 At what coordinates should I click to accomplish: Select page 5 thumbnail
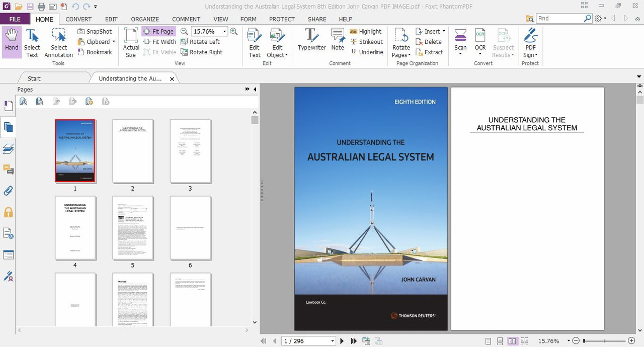point(133,228)
